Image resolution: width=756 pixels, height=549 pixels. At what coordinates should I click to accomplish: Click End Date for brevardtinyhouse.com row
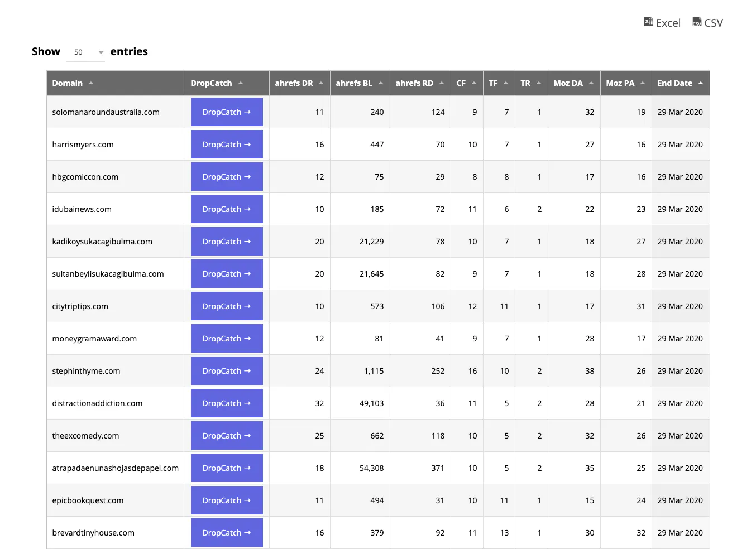pyautogui.click(x=680, y=533)
